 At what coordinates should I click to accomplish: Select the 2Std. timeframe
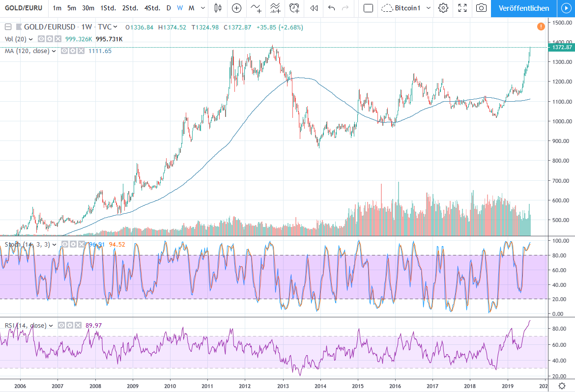(130, 8)
